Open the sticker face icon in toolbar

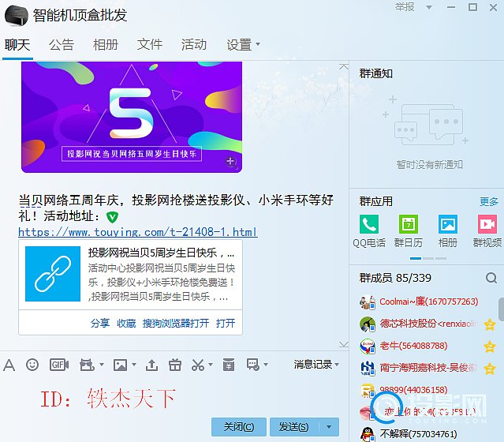click(87, 365)
